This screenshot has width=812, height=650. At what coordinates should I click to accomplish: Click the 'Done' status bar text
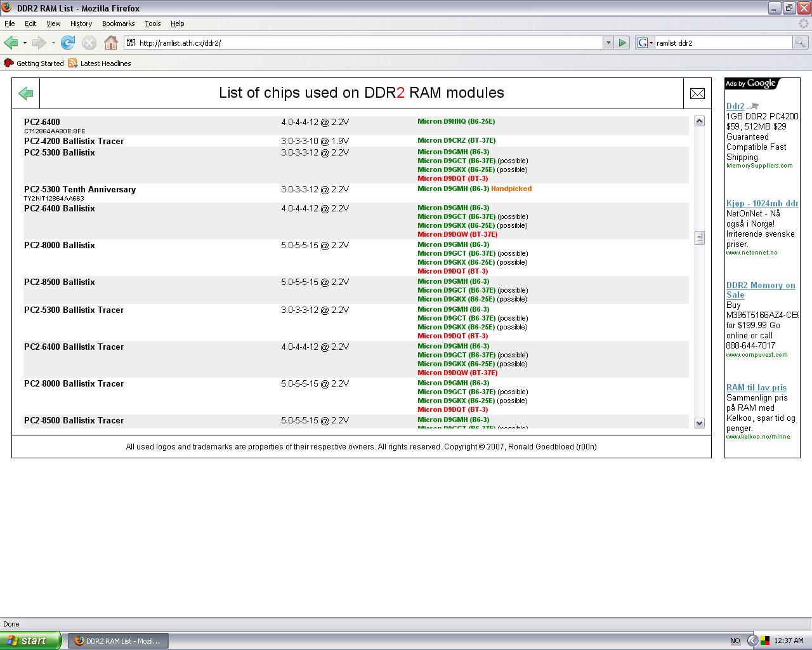pyautogui.click(x=11, y=624)
